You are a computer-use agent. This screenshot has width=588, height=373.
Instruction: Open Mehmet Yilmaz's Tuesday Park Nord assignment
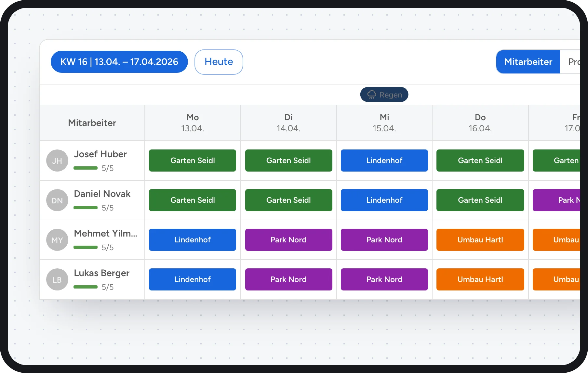[x=289, y=240]
